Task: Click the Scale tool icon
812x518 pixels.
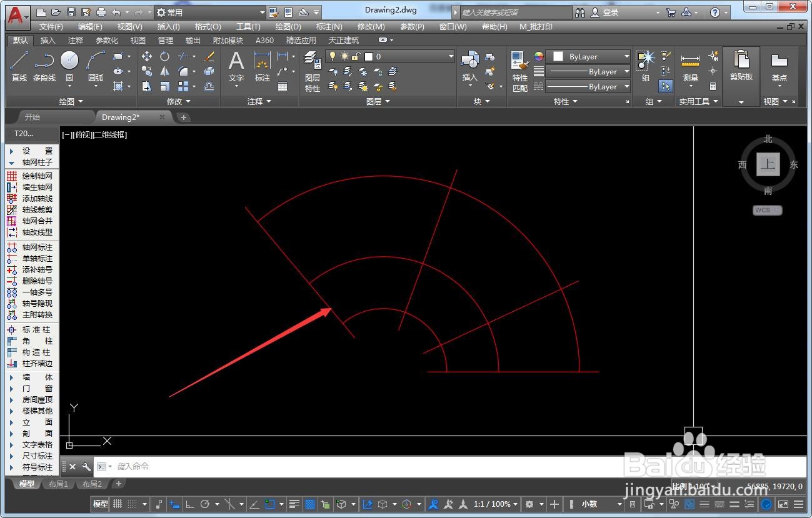Action: pos(164,86)
